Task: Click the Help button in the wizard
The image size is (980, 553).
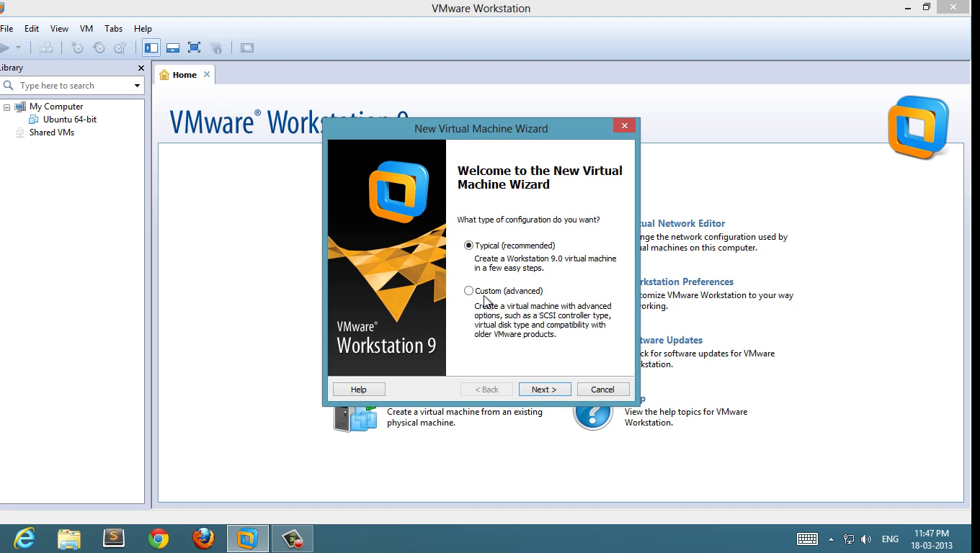Action: click(359, 390)
